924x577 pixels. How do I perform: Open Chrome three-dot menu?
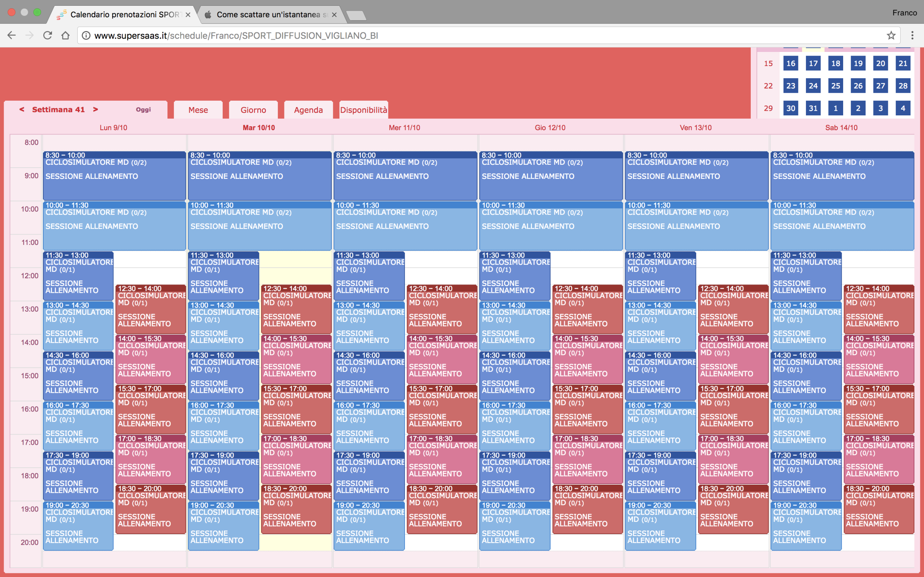[912, 35]
